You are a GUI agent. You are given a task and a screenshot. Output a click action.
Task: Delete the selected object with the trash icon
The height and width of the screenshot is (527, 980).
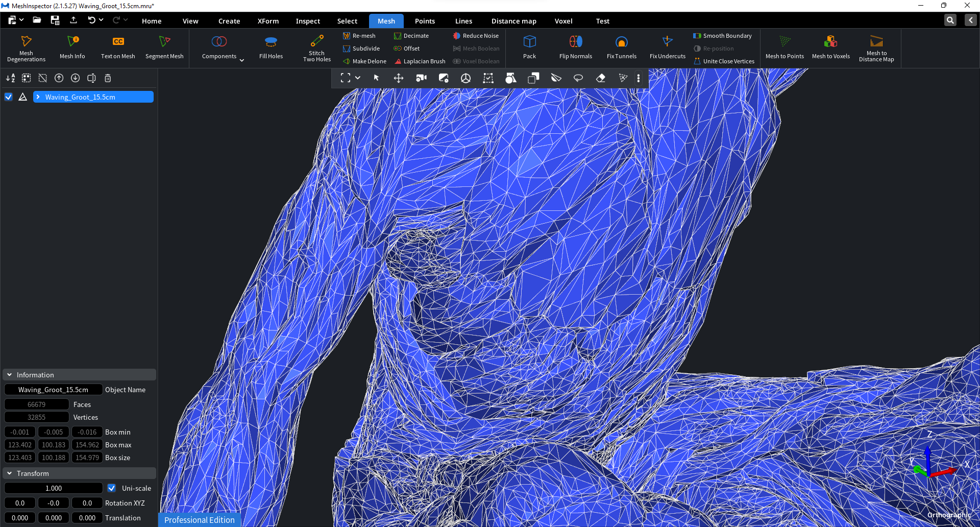107,78
